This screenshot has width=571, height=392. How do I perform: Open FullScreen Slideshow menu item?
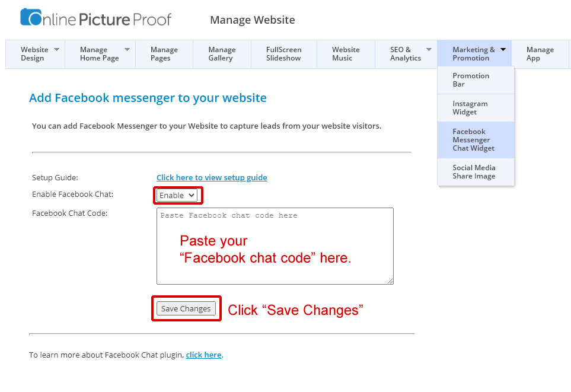(x=284, y=54)
